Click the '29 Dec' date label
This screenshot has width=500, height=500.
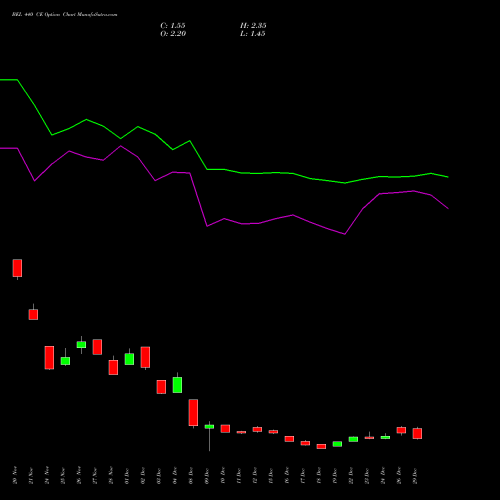click(x=415, y=476)
